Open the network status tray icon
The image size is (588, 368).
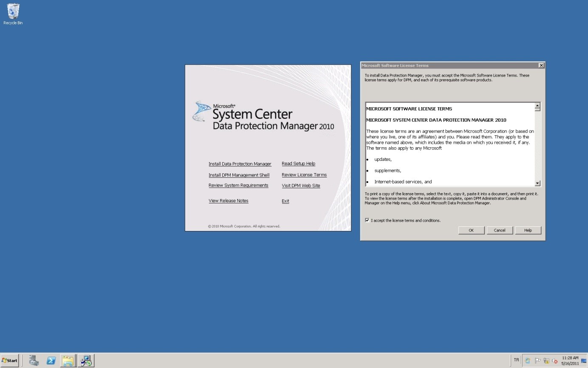(546, 361)
